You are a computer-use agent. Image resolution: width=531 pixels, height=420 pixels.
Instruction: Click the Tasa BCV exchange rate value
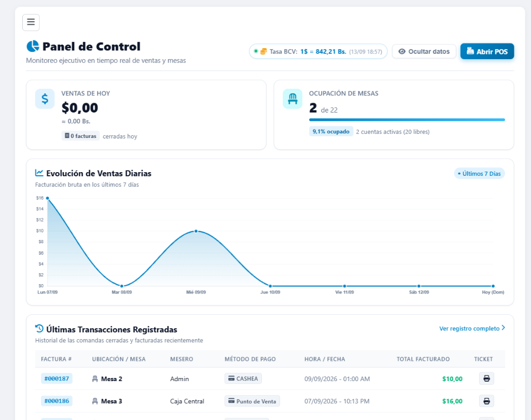tap(323, 51)
